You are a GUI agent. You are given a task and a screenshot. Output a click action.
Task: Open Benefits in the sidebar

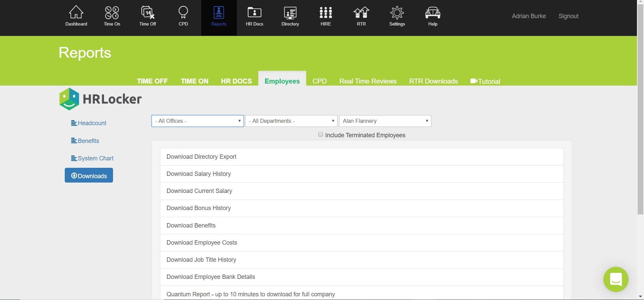click(85, 141)
